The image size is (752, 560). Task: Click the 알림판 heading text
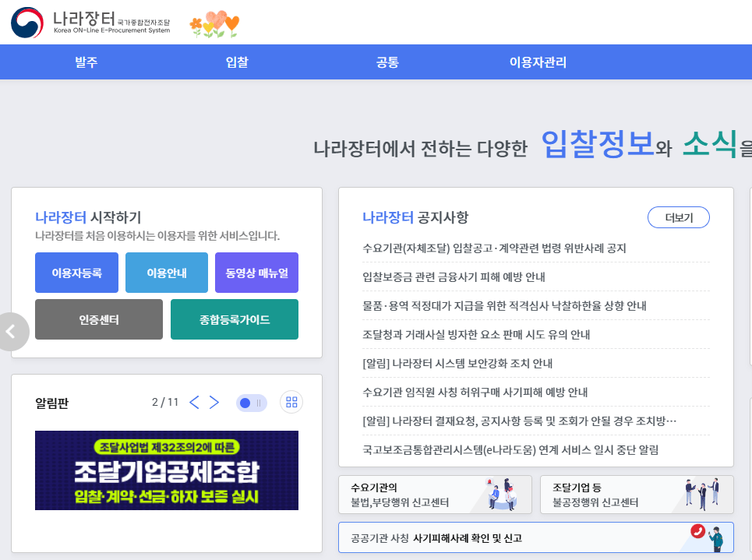51,403
